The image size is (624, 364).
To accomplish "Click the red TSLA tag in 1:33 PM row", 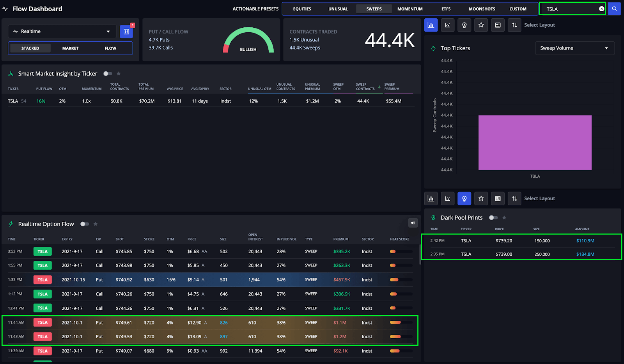I will pyautogui.click(x=43, y=280).
